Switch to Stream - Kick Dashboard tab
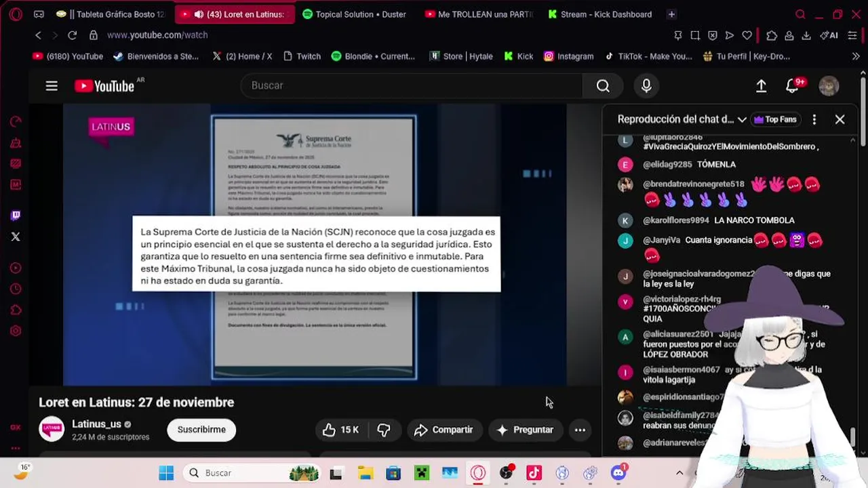The image size is (868, 488). tap(600, 14)
